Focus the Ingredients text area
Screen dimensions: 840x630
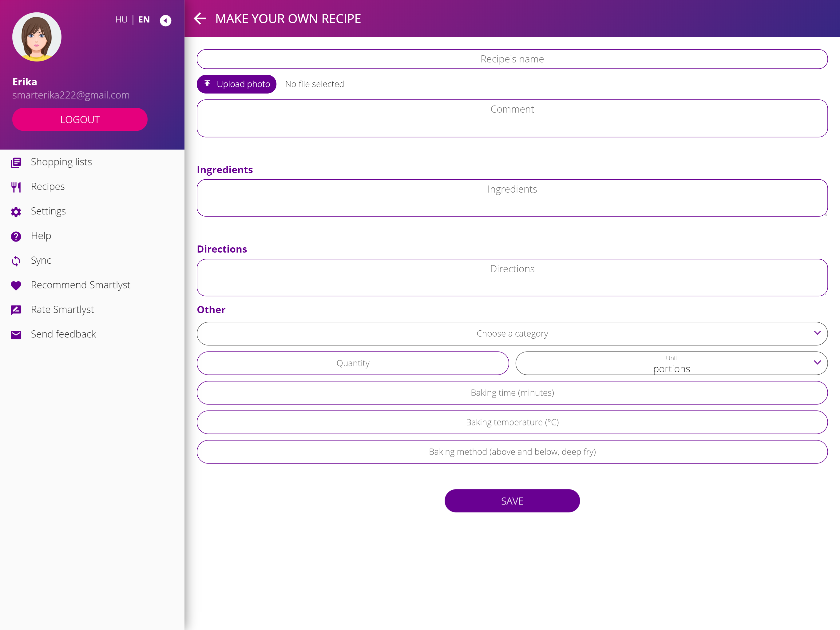pyautogui.click(x=512, y=198)
